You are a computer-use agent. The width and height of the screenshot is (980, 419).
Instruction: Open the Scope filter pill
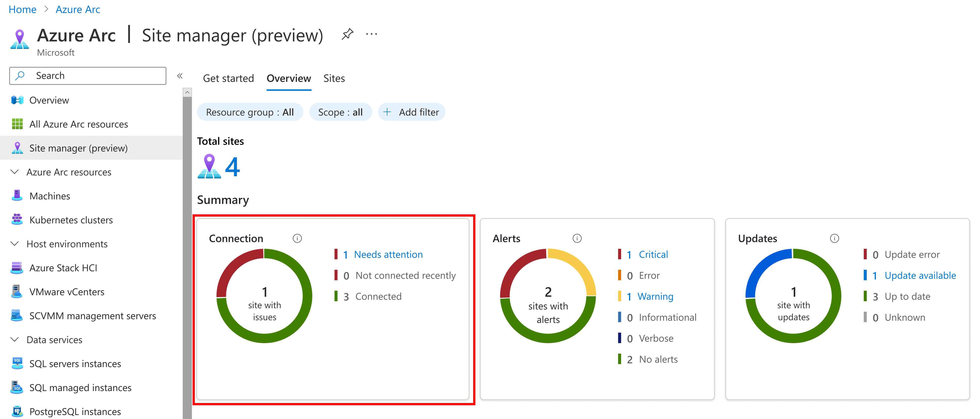click(x=340, y=112)
